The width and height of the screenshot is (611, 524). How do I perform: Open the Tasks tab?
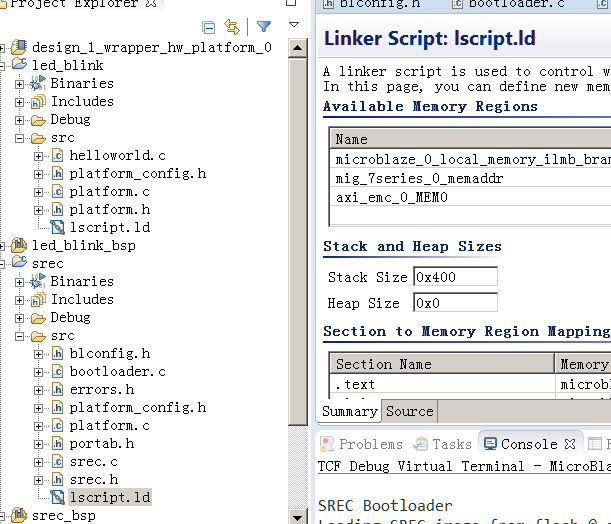tap(442, 444)
